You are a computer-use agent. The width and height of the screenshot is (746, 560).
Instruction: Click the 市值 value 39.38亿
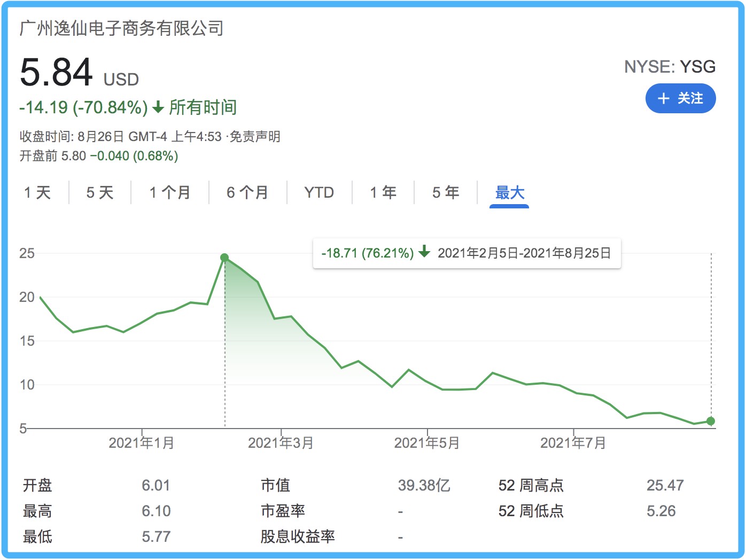pyautogui.click(x=424, y=485)
